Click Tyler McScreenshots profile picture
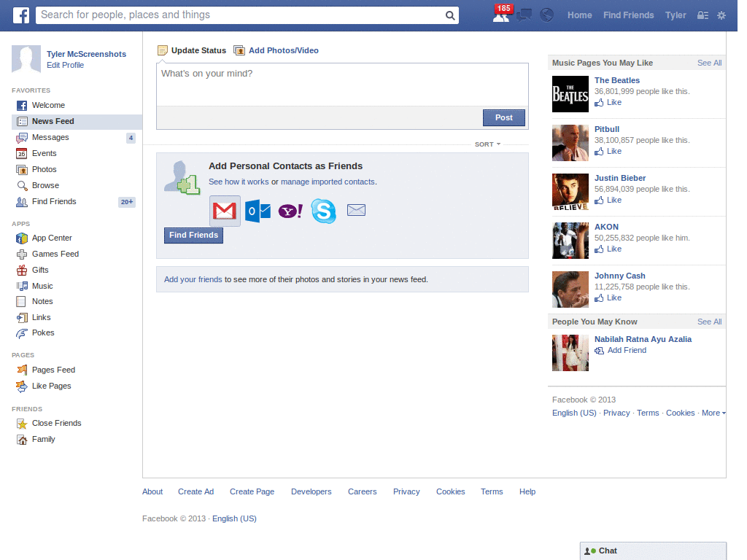Image resolution: width=747 pixels, height=560 pixels. 26,60
